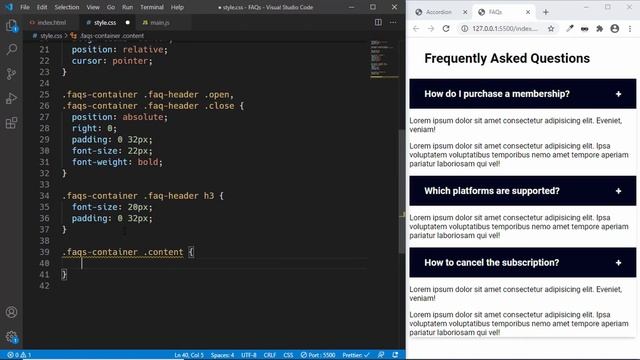Open the Chrome three-dot menu
640x360 pixels.
(630, 29)
